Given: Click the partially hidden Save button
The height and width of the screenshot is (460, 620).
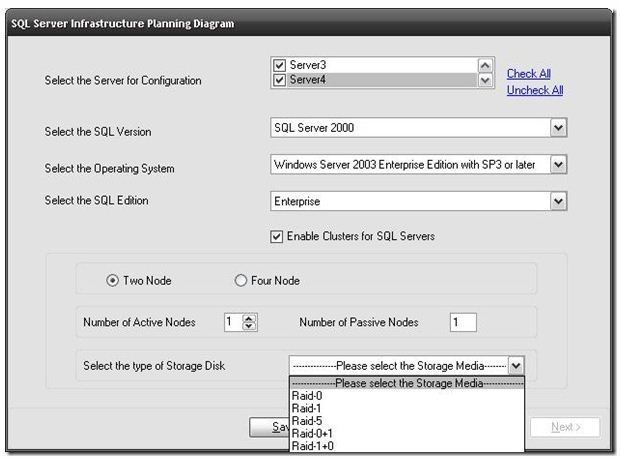Looking at the screenshot, I should point(269,427).
